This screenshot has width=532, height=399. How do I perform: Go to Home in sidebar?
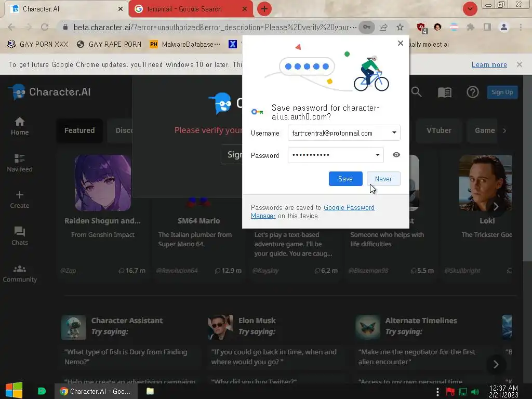click(20, 126)
